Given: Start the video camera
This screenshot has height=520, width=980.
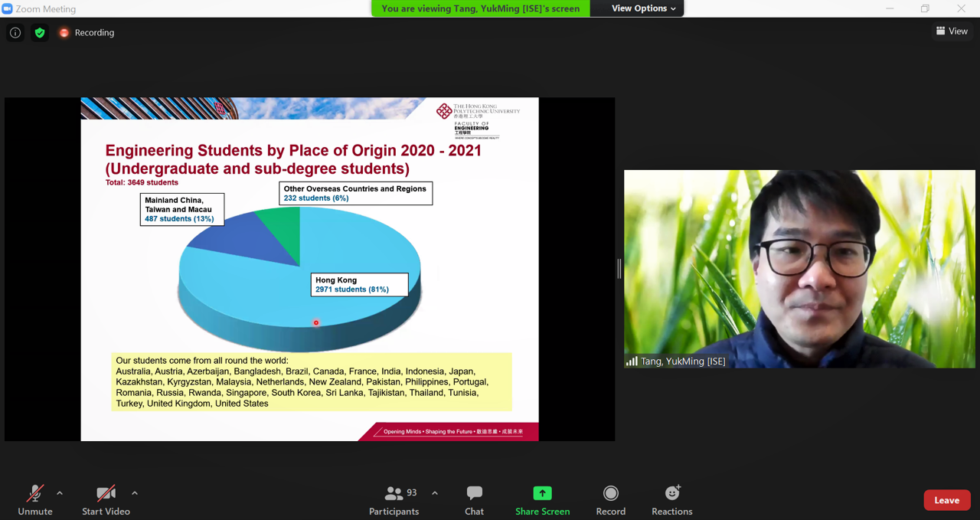Looking at the screenshot, I should (x=106, y=500).
